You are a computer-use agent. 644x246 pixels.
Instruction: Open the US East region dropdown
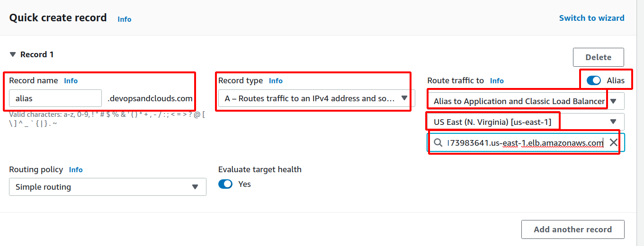(526, 122)
